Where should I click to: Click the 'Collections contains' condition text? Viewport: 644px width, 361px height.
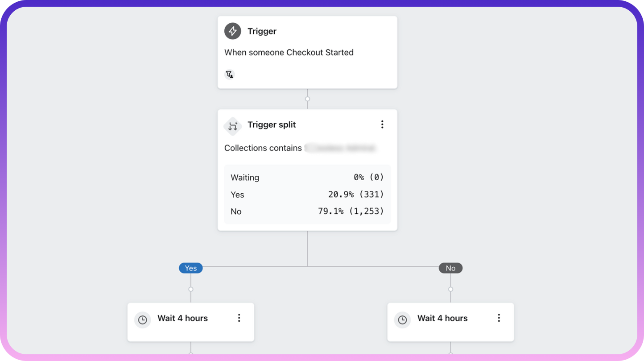click(263, 148)
